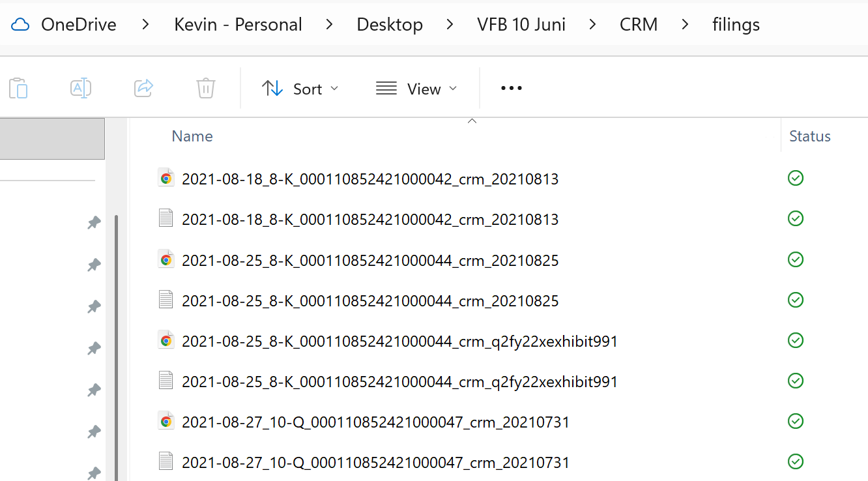868x481 pixels.
Task: Open the Sort dropdown
Action: (x=300, y=89)
